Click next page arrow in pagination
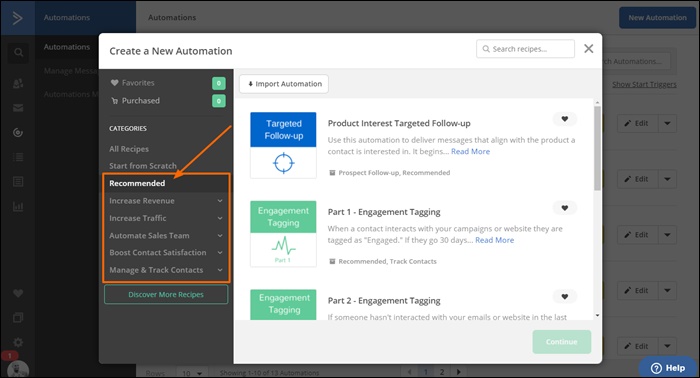Screen dimensions: 700x378 coord(458,372)
